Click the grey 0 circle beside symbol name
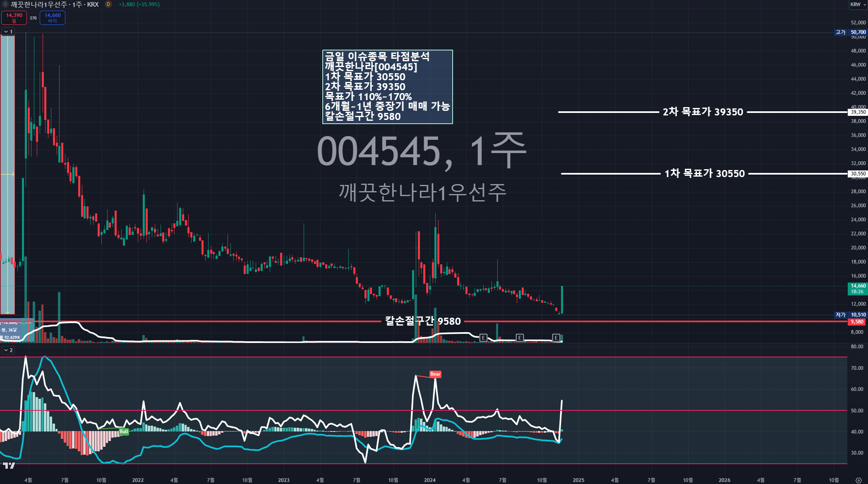The height and width of the screenshot is (484, 868). pos(6,5)
